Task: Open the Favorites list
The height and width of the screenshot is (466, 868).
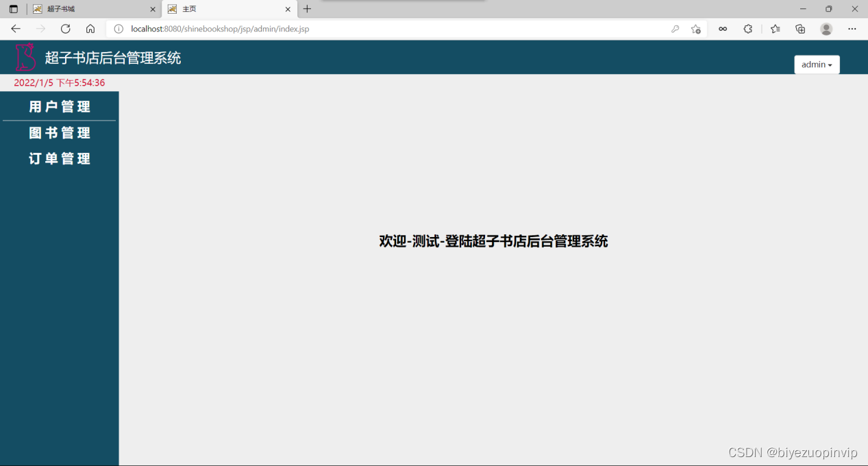Action: [x=776, y=29]
